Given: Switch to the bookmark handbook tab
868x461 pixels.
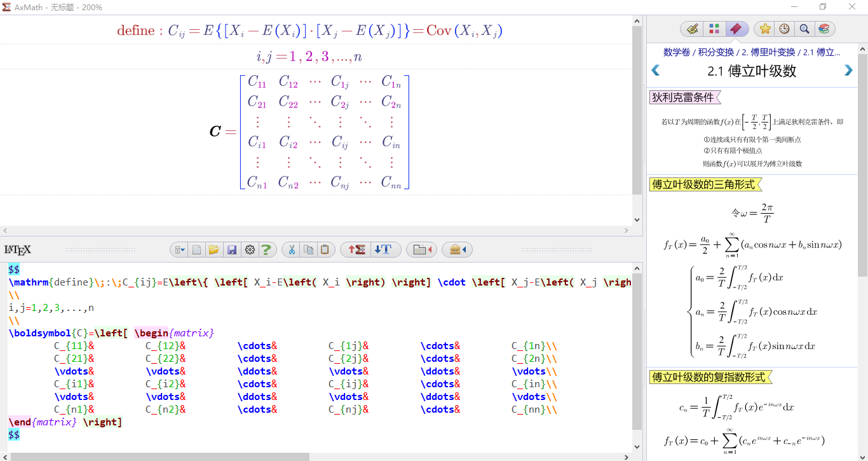Looking at the screenshot, I should [735, 29].
